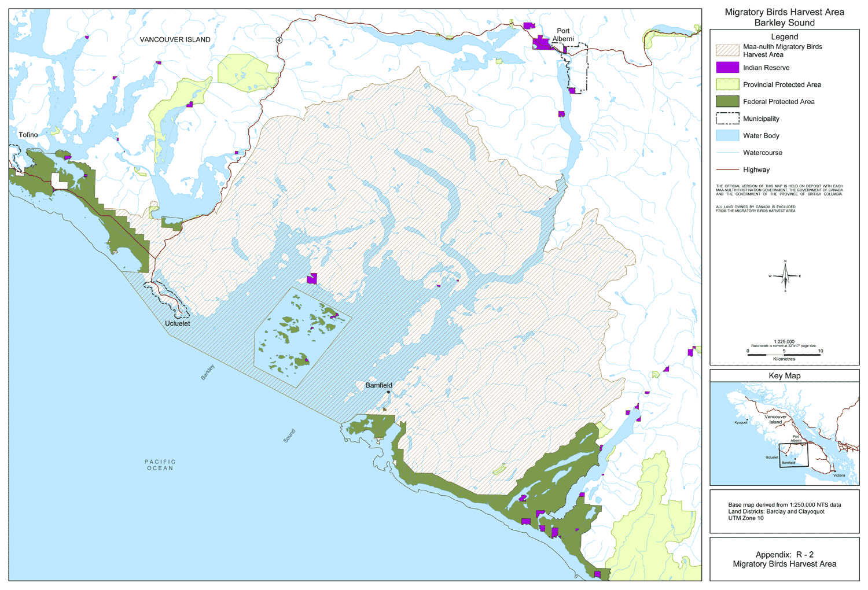Click the Port Alberni place label
Screen dimensions: 868x590
pyautogui.click(x=563, y=35)
